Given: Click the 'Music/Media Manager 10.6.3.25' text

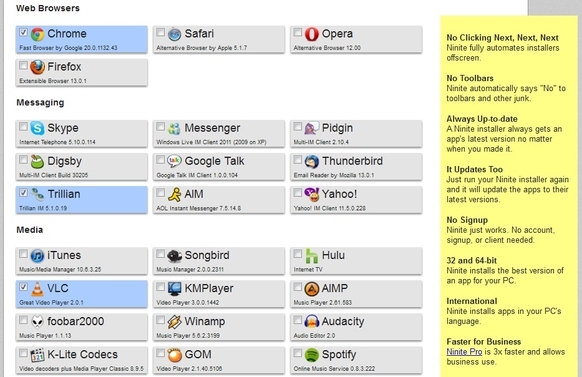Looking at the screenshot, I should [60, 269].
